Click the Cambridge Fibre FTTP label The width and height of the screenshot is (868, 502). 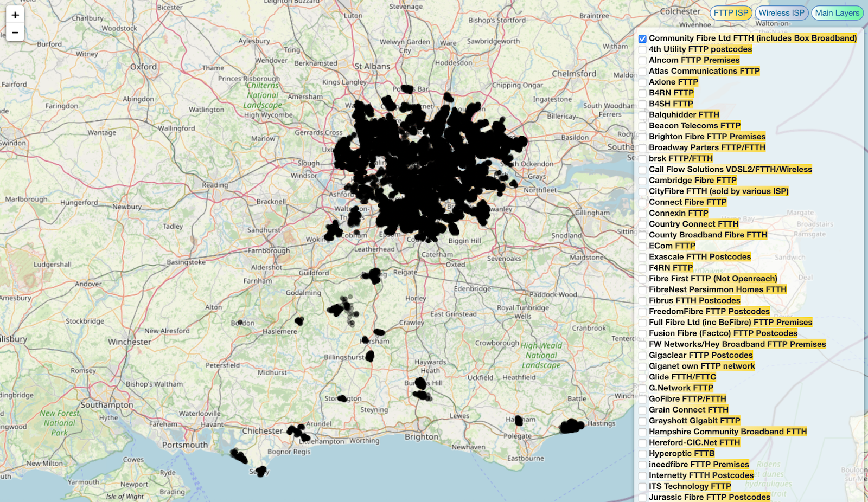[692, 181]
